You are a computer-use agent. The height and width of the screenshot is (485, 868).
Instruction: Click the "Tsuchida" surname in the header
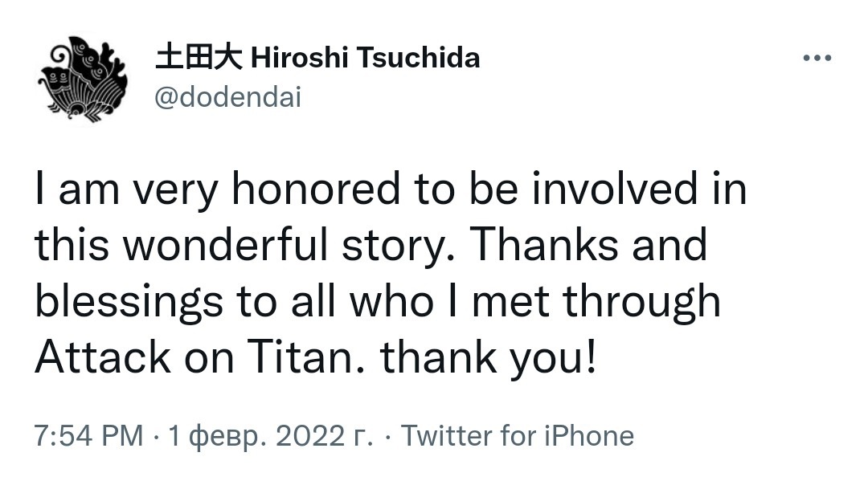[418, 58]
